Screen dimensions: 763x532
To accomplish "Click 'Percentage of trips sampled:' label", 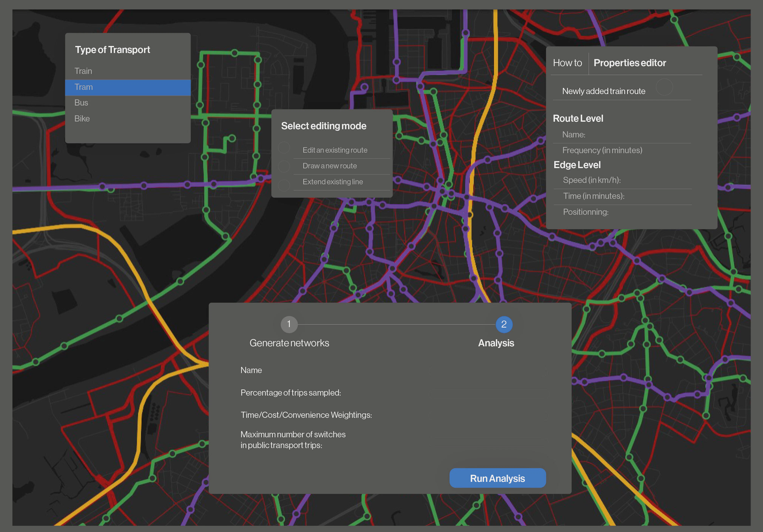I will point(290,393).
